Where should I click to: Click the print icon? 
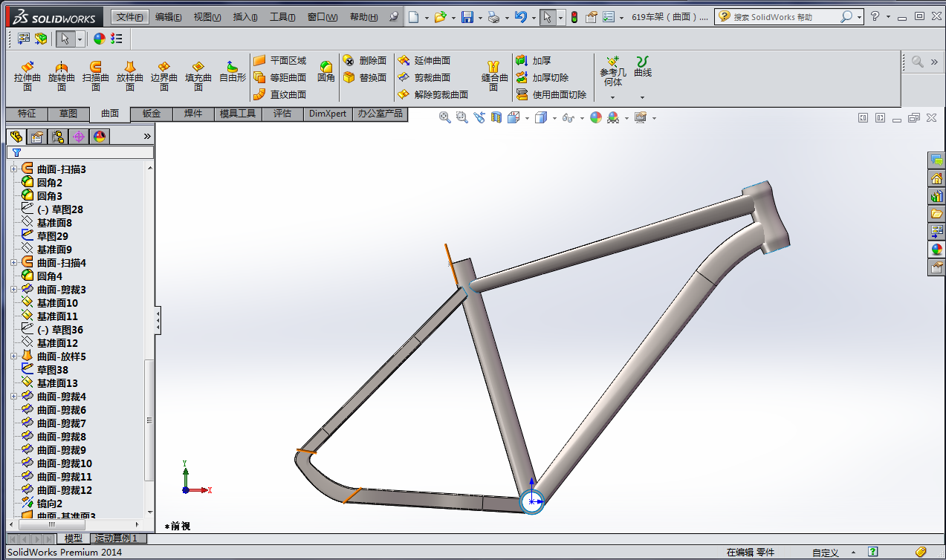coord(493,17)
